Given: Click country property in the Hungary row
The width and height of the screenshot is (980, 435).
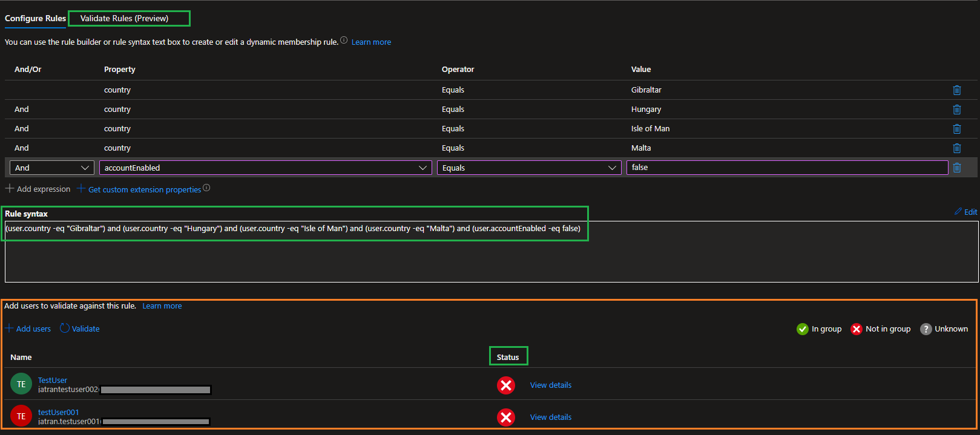Looking at the screenshot, I should pos(117,109).
